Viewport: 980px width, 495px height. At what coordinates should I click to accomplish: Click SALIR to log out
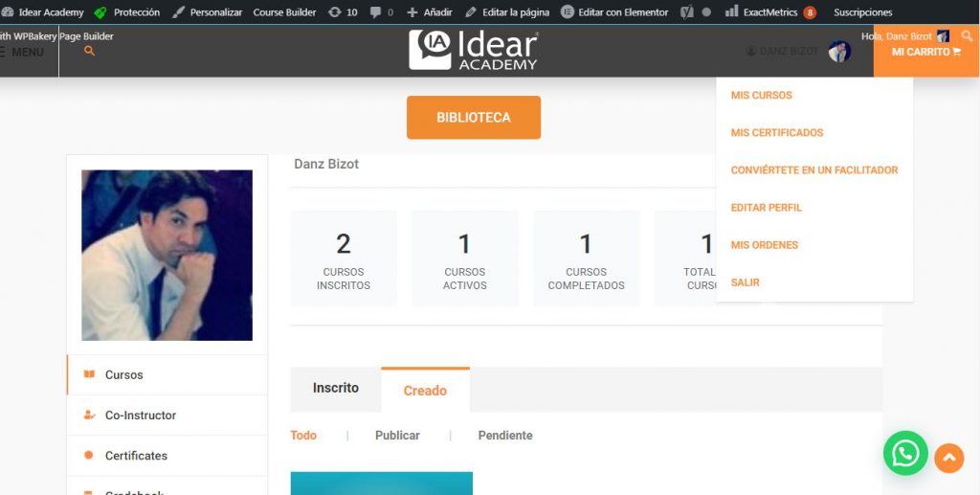pos(745,282)
